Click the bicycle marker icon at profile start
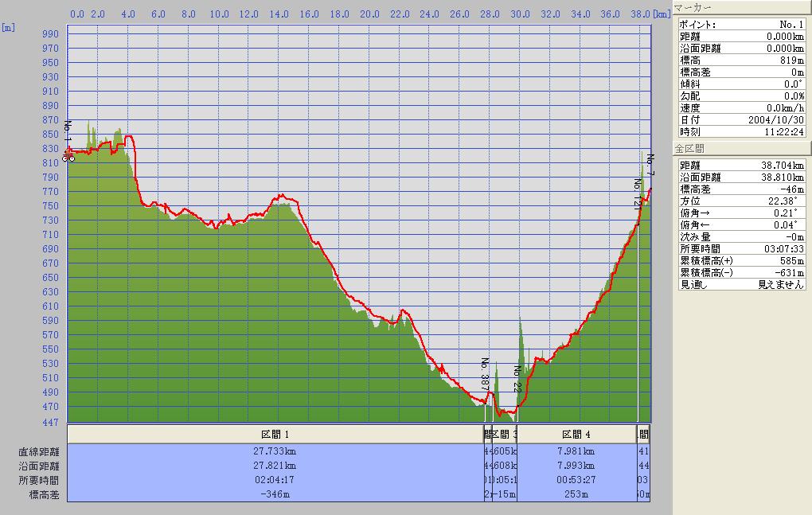Screen dimensions: 812x515 coord(69,158)
